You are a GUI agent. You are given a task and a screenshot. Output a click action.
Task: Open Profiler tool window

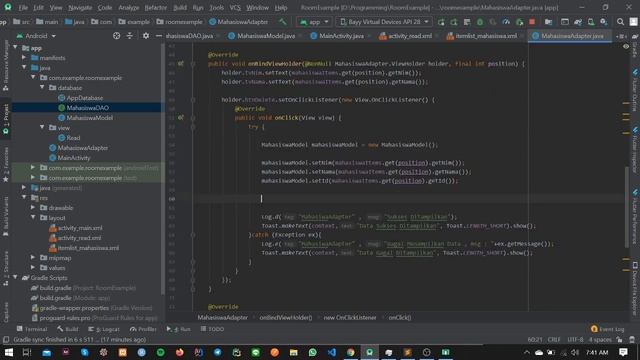click(143, 329)
